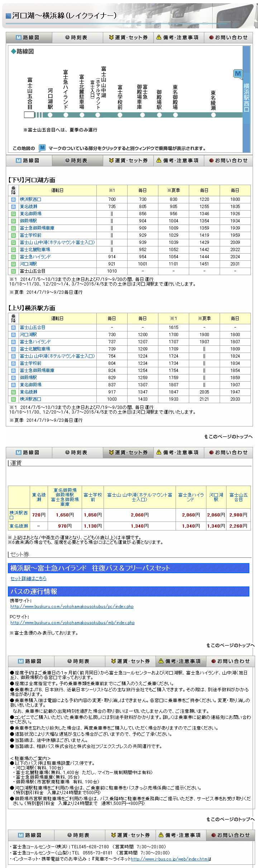Viewport: 258px width, 868px height.
Task: Open 富士山 山中湖 stop link in 下り timetable
Action: 57,242
